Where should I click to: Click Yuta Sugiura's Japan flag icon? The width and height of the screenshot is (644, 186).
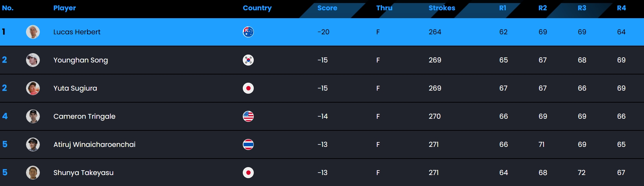(x=248, y=88)
